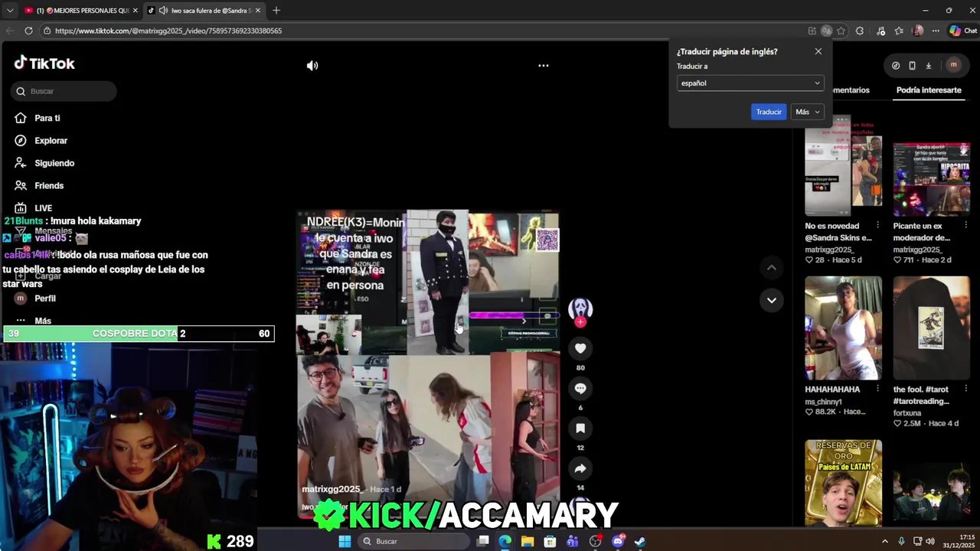Open the Explorar section

(x=51, y=141)
